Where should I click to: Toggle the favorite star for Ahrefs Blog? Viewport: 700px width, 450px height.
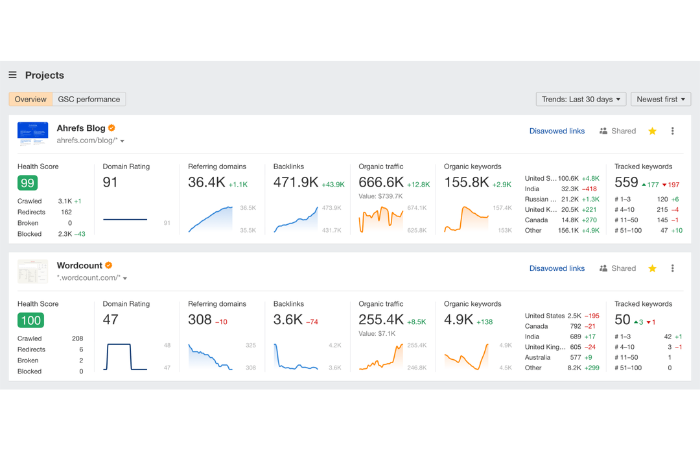point(652,131)
